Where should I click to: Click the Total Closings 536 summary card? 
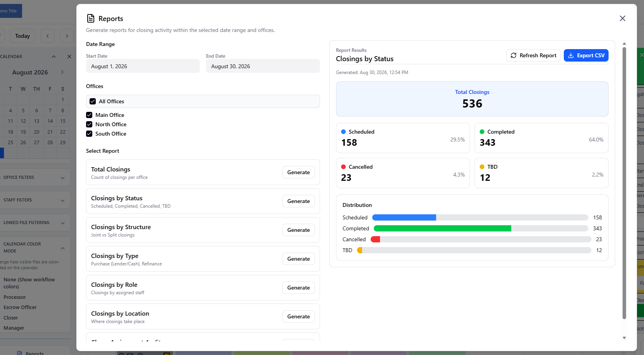tap(472, 99)
